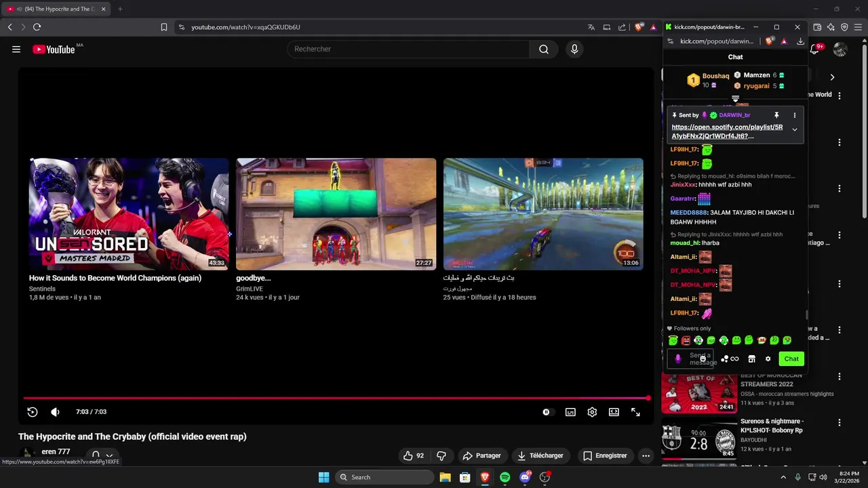This screenshot has width=868, height=488.
Task: Bookmark this page in address bar
Action: (x=163, y=27)
